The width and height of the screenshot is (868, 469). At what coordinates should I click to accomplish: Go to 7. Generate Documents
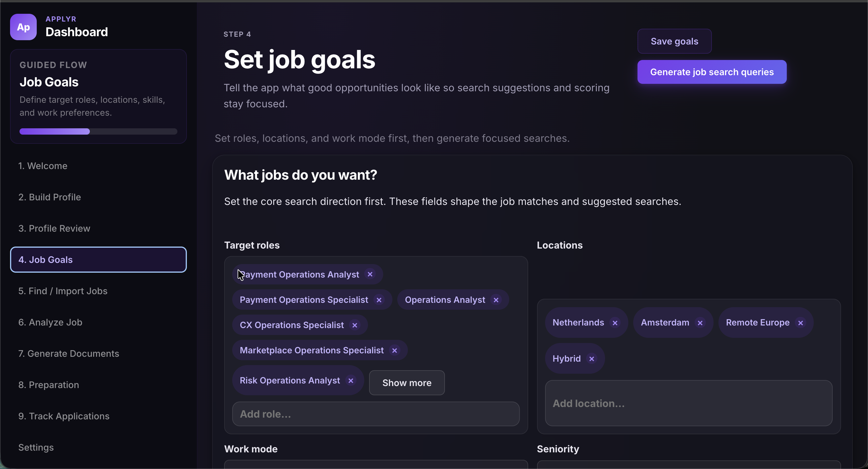[x=98, y=353]
